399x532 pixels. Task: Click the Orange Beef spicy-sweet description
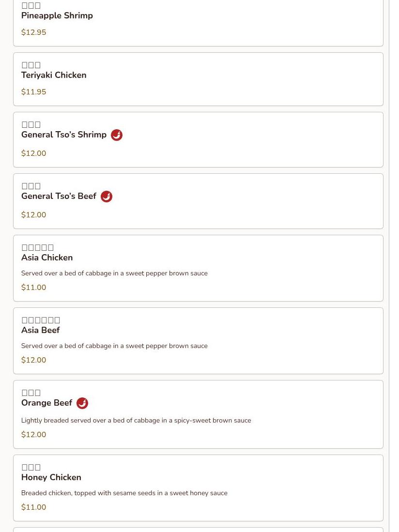pyautogui.click(x=136, y=420)
